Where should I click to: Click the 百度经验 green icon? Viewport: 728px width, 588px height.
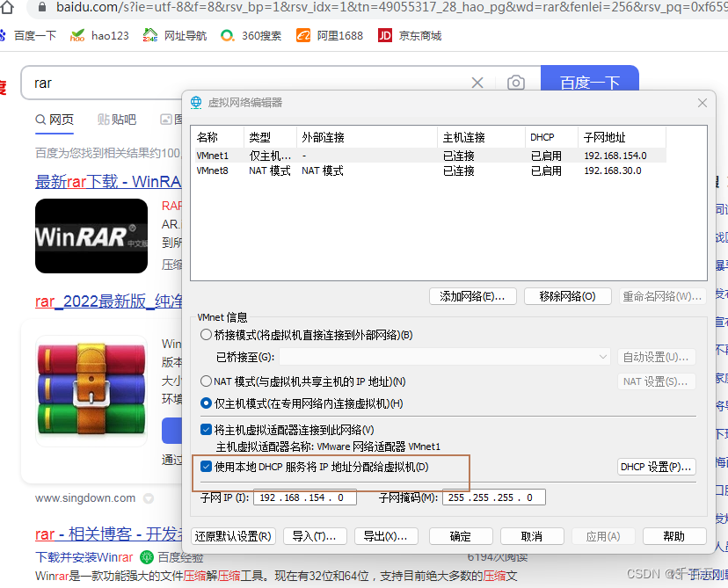point(147,557)
